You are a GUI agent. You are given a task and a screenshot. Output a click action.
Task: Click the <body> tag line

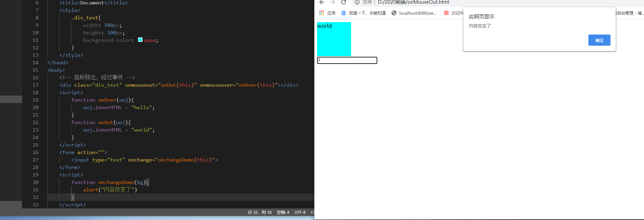pyautogui.click(x=56, y=70)
